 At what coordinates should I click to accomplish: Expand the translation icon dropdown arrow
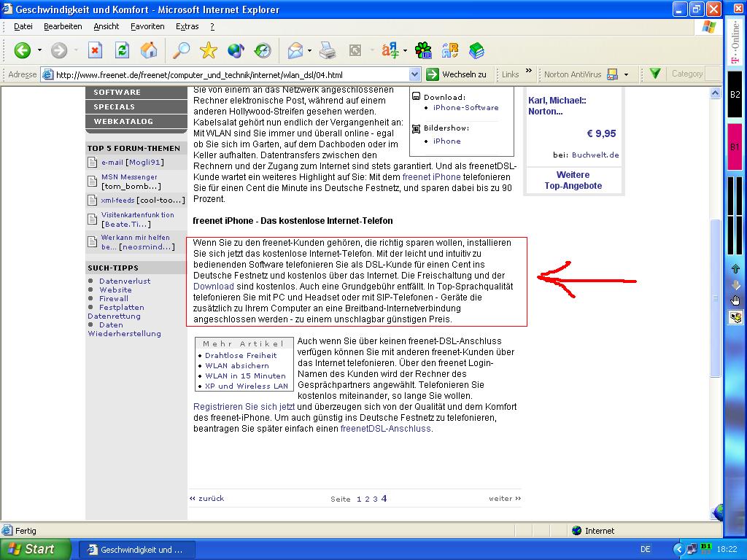point(405,50)
